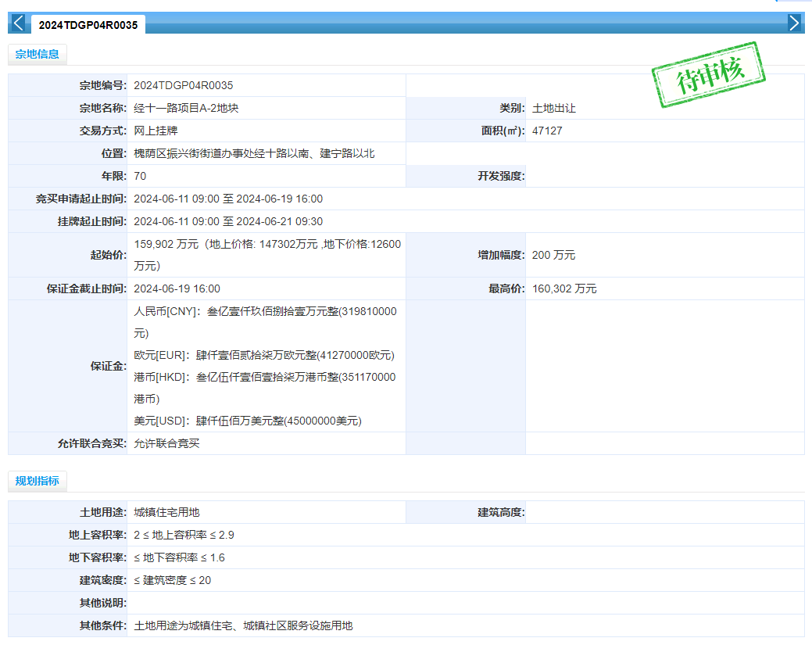
Task: Click the 面积(㎡) field label
Action: point(503,131)
